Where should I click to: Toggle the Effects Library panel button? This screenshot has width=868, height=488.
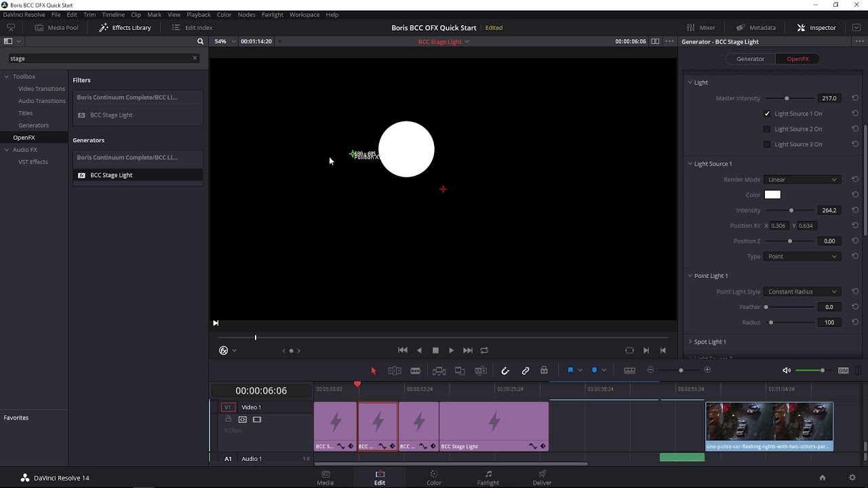coord(125,28)
